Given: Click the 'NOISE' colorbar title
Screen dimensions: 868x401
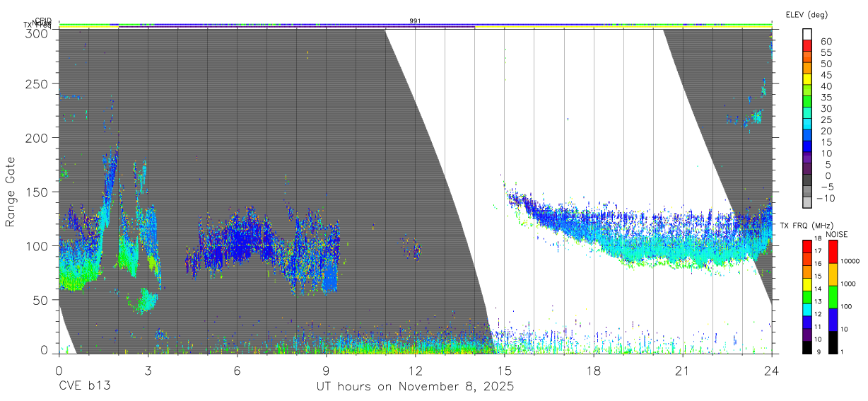Looking at the screenshot, I should [836, 233].
